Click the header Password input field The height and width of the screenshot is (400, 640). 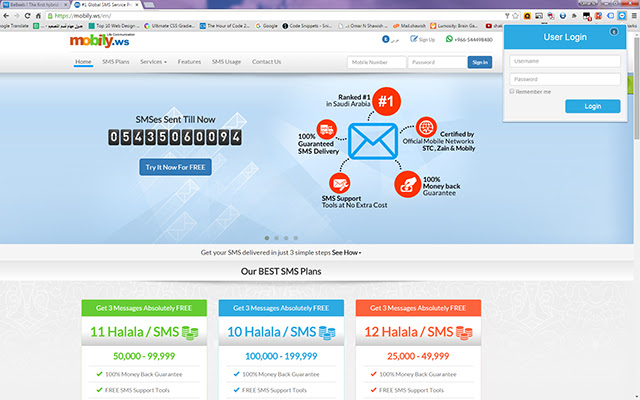pos(437,62)
